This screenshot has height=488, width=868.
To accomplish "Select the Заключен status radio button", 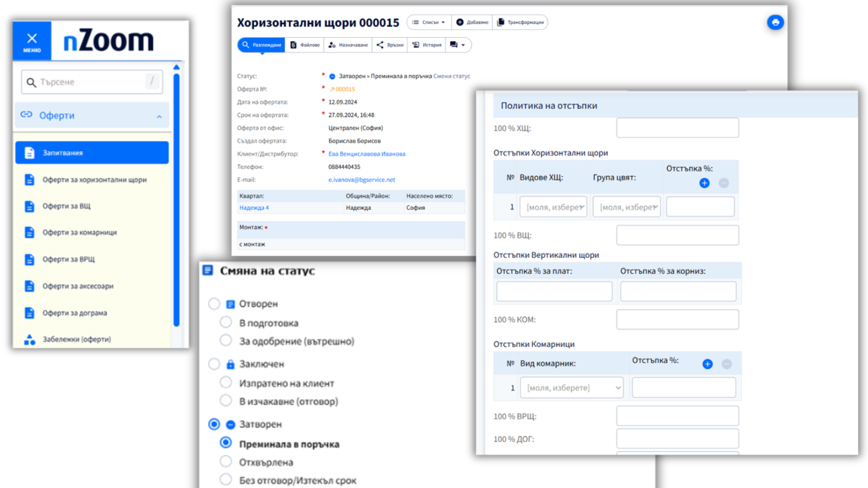I will (214, 364).
